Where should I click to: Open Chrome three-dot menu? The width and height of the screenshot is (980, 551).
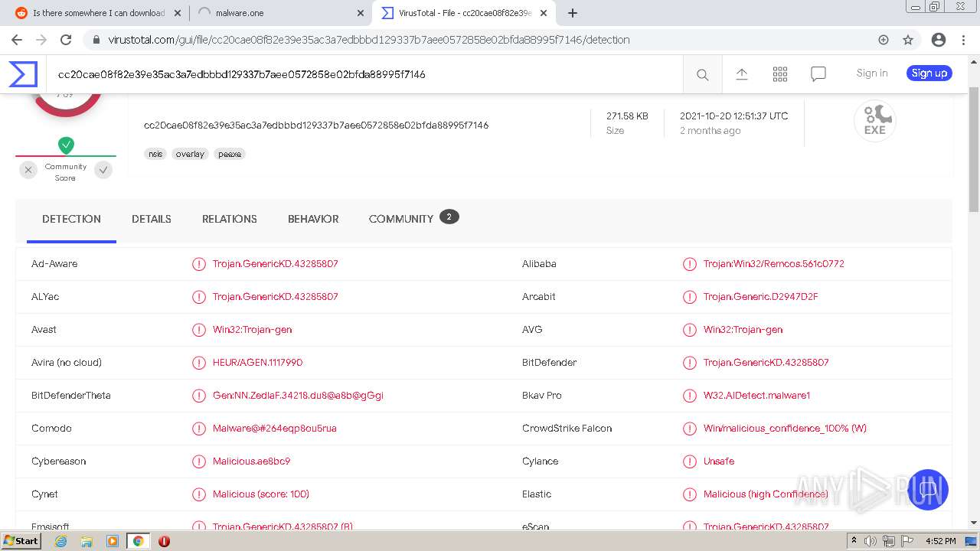point(962,40)
